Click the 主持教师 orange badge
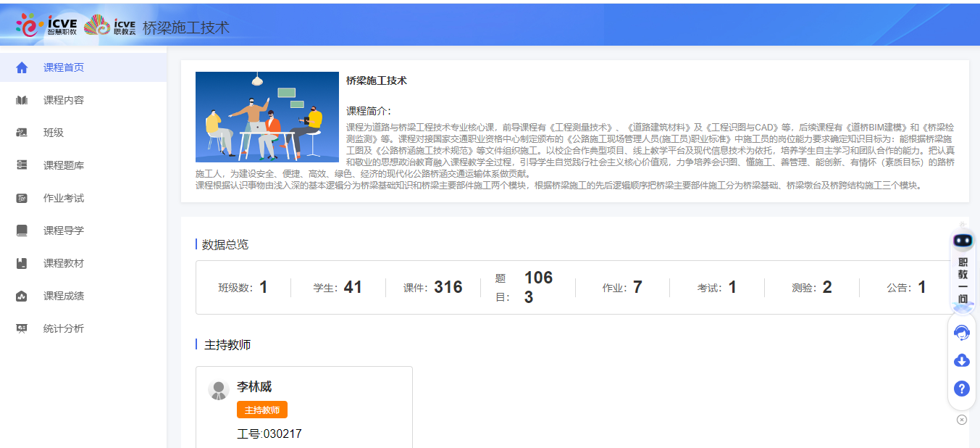 point(261,410)
